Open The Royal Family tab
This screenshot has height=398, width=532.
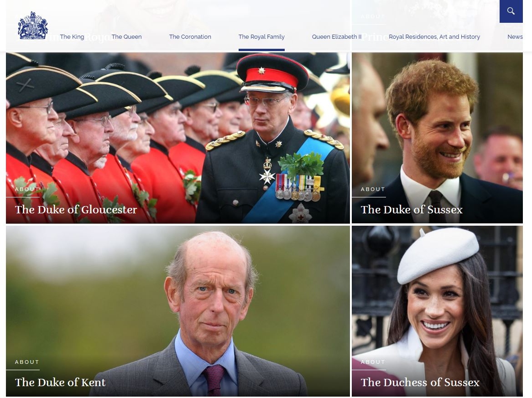click(261, 36)
